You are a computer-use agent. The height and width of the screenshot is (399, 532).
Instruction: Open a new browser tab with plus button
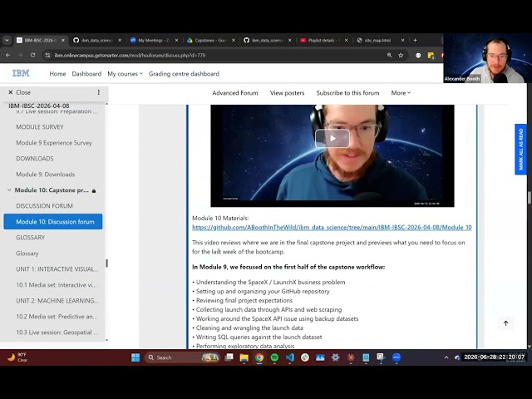coord(415,40)
